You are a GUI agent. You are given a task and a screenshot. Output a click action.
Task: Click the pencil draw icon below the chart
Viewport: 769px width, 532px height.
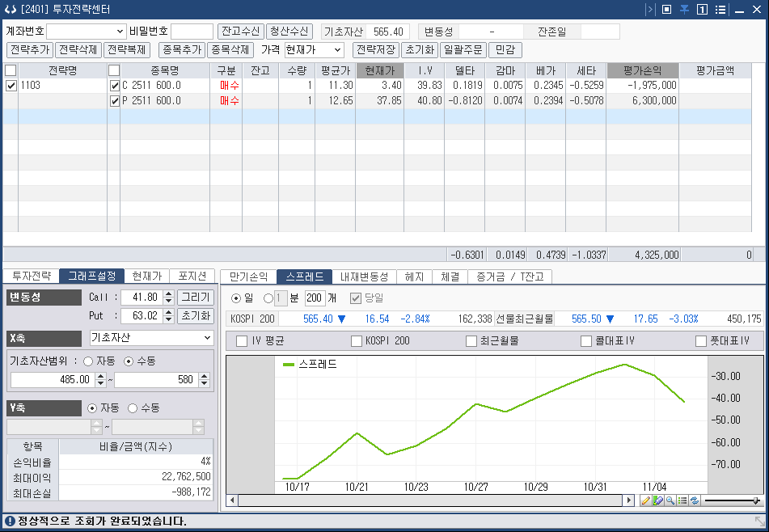pyautogui.click(x=645, y=500)
